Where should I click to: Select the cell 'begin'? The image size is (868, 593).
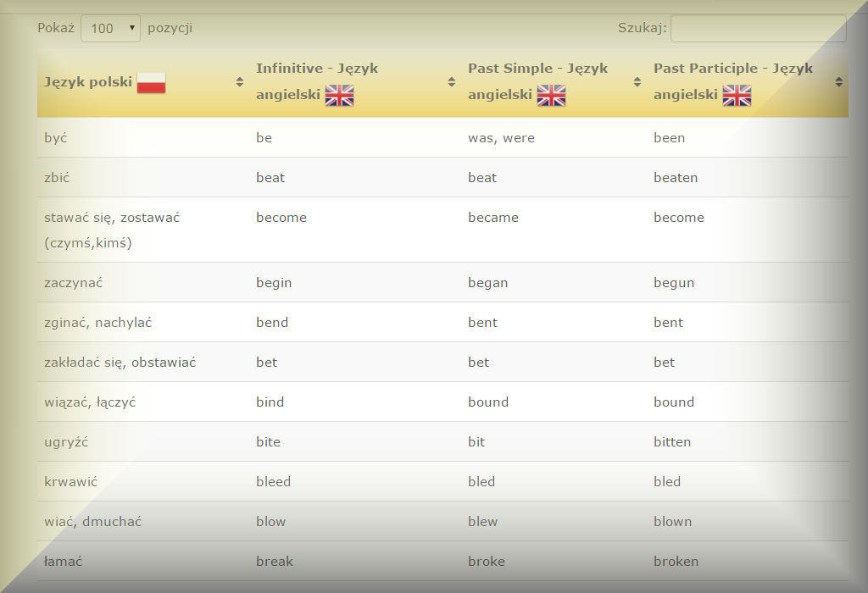point(355,283)
